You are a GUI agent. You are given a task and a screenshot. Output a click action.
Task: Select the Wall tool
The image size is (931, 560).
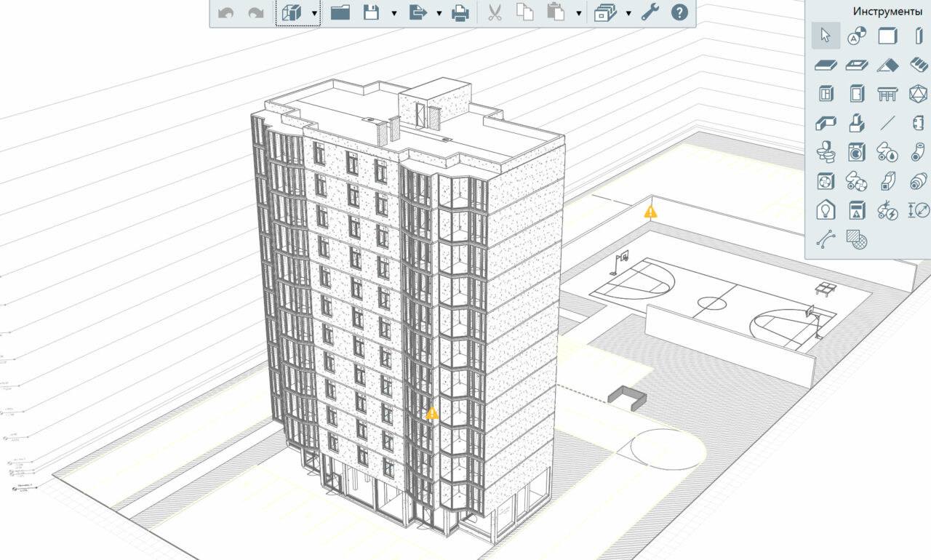point(888,36)
